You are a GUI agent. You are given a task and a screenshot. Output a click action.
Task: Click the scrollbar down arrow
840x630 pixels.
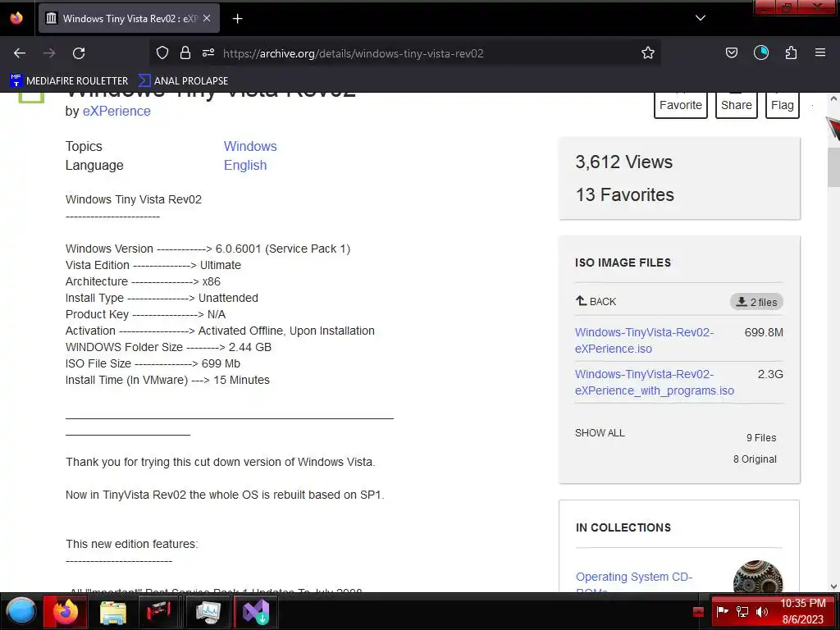pos(833,586)
